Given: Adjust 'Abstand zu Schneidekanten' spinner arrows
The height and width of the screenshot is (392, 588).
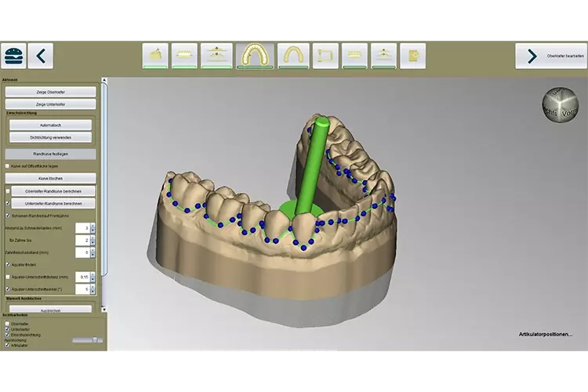Looking at the screenshot, I should (x=92, y=228).
